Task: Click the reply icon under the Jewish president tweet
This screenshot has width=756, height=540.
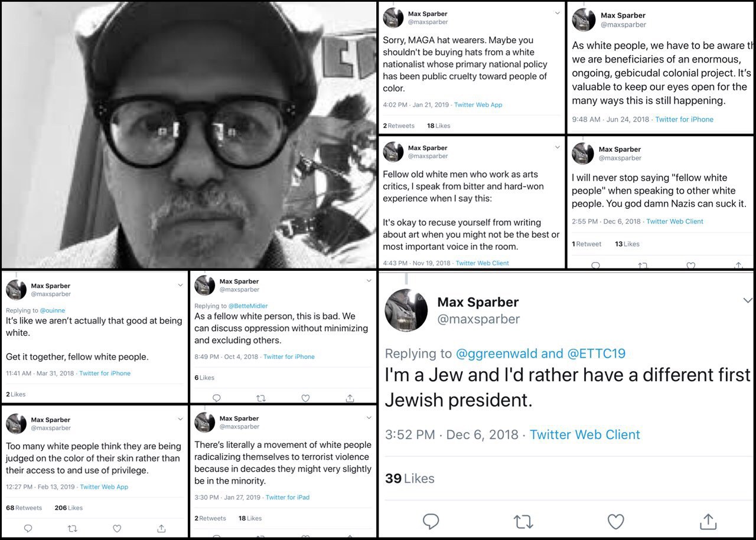Action: click(x=431, y=521)
